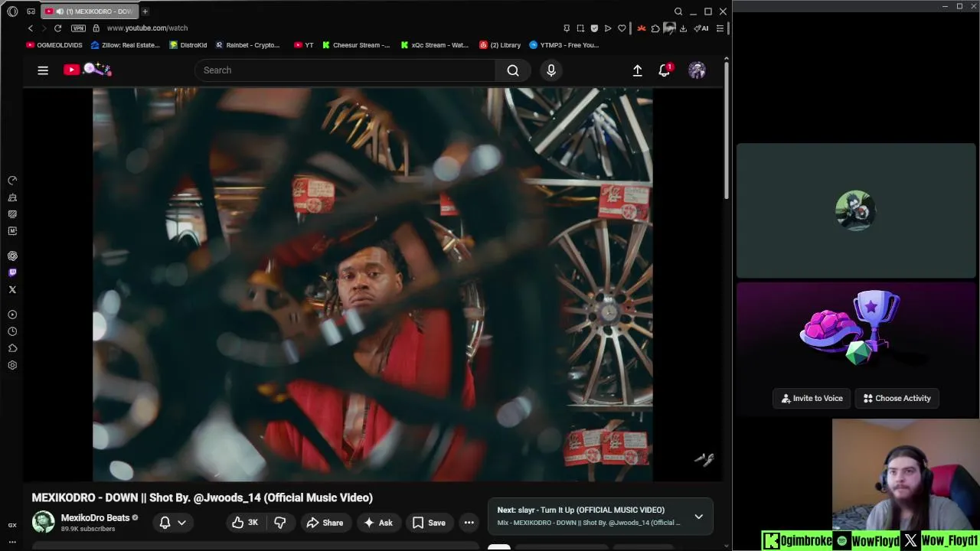Dislike the MEXIKODRO video

(x=280, y=523)
